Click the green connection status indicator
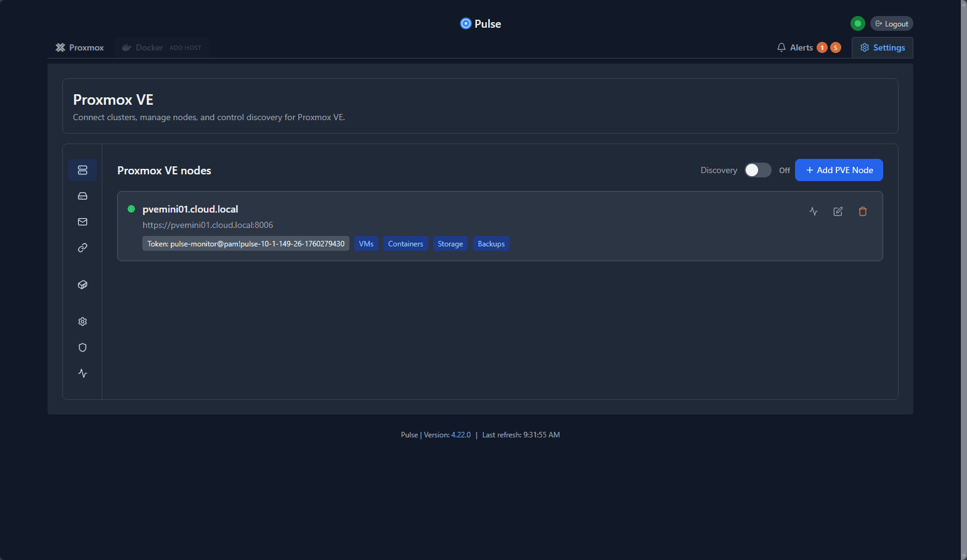Viewport: 967px width, 560px height. click(857, 23)
